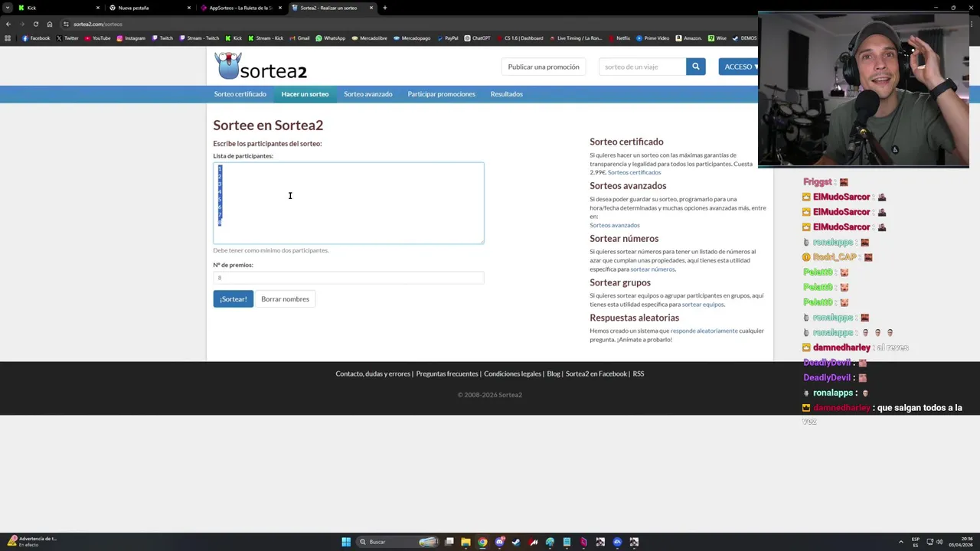Open the Resultados menu

point(507,94)
